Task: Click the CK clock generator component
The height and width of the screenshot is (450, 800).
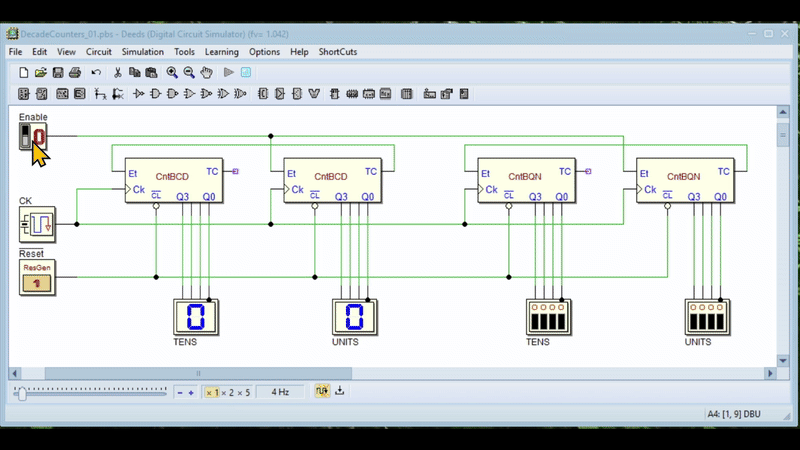Action: click(x=37, y=224)
